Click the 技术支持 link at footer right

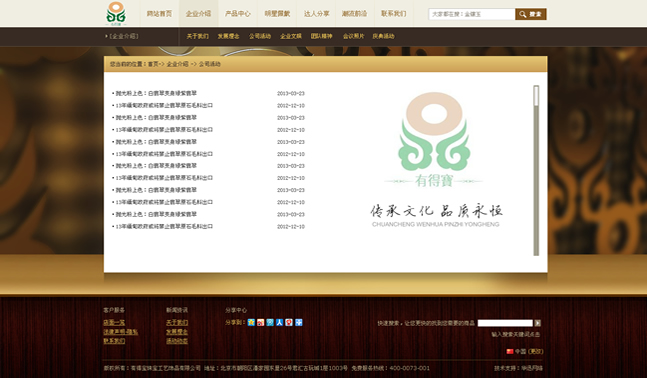(x=518, y=368)
